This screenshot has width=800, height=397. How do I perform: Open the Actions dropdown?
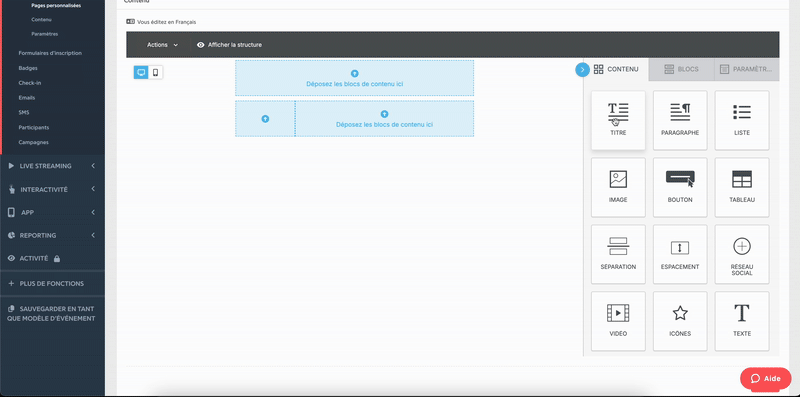(x=162, y=45)
